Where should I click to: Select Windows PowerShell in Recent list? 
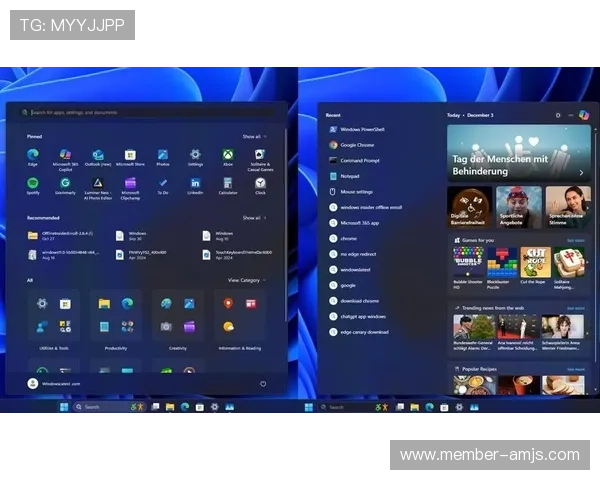[362, 129]
